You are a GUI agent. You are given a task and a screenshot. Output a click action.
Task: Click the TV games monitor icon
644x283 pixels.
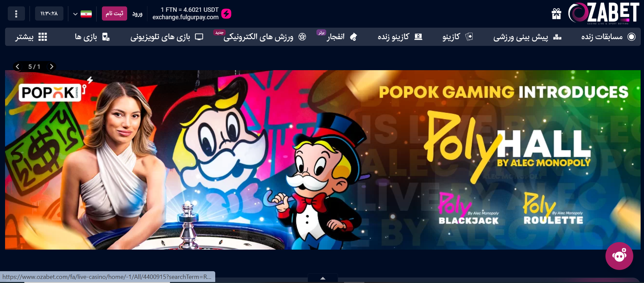pyautogui.click(x=199, y=37)
